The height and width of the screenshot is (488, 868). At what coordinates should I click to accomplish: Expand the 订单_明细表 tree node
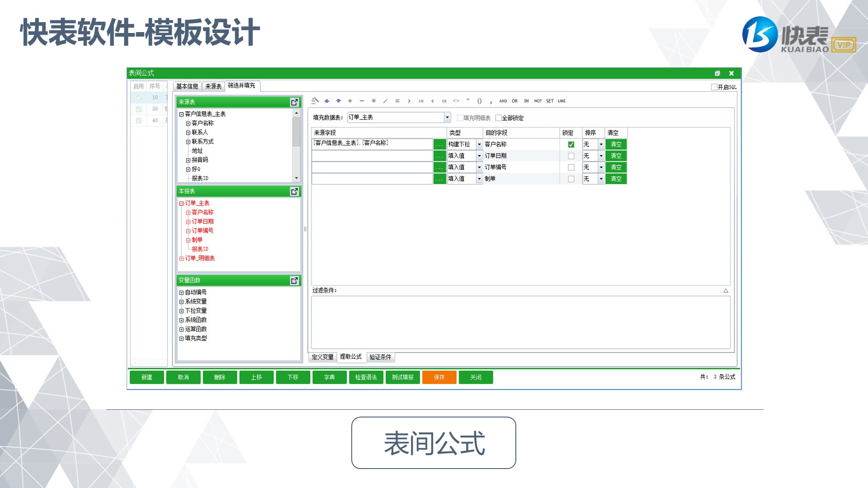[181, 258]
